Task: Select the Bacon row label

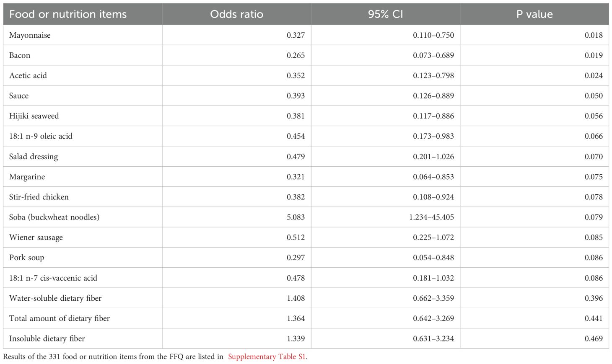Action: point(20,55)
